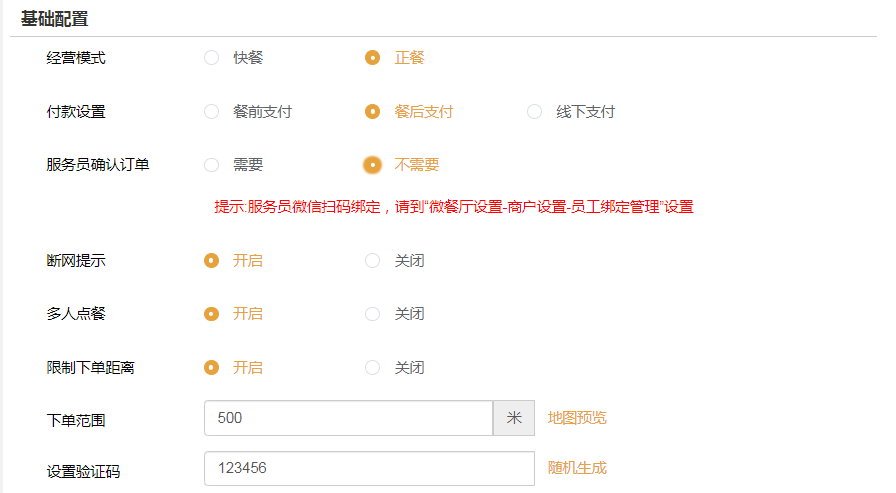Click the 下单范围 input field

coord(348,418)
